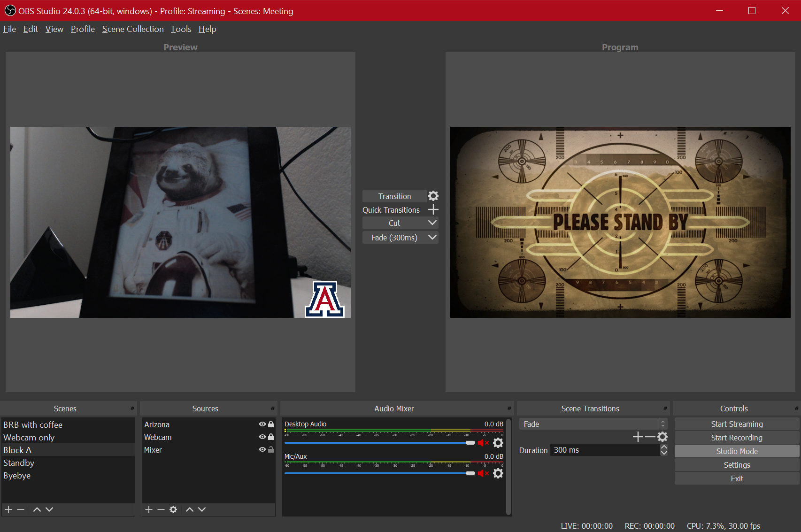
Task: Select the Standby scene
Action: [68, 463]
